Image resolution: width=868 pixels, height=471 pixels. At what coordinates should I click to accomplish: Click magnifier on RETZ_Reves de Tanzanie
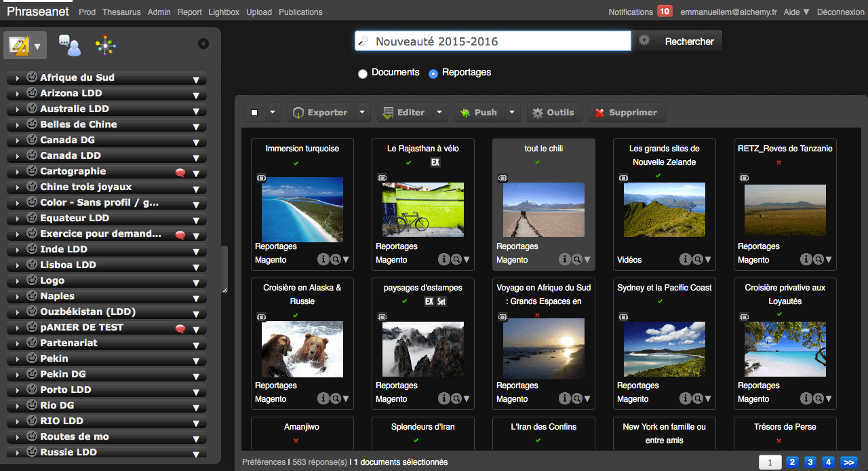[x=818, y=259]
